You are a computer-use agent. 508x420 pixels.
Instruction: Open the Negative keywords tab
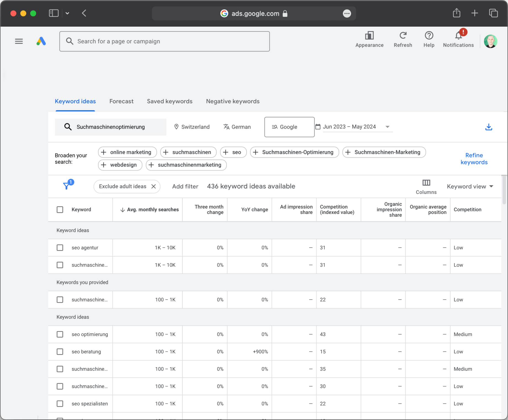(x=232, y=101)
